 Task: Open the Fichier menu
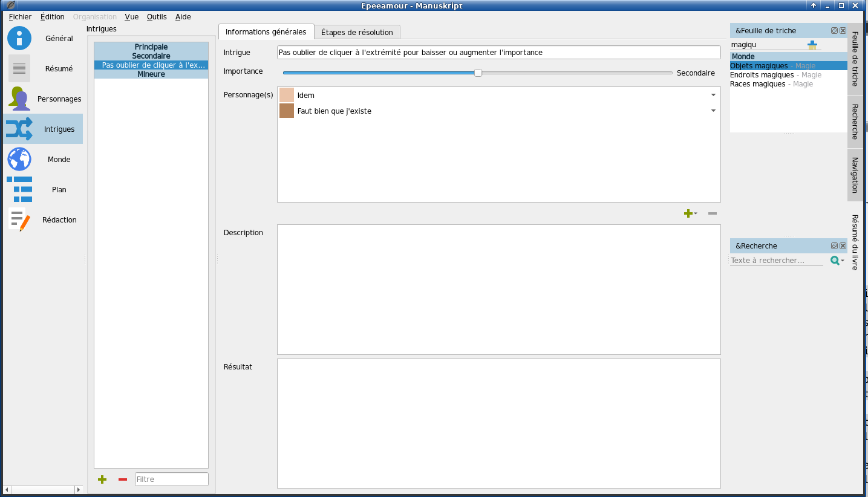(20, 17)
